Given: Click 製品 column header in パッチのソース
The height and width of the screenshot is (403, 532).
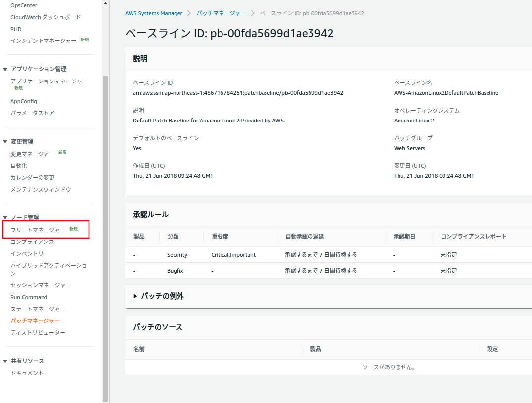Looking at the screenshot, I should coord(315,349).
